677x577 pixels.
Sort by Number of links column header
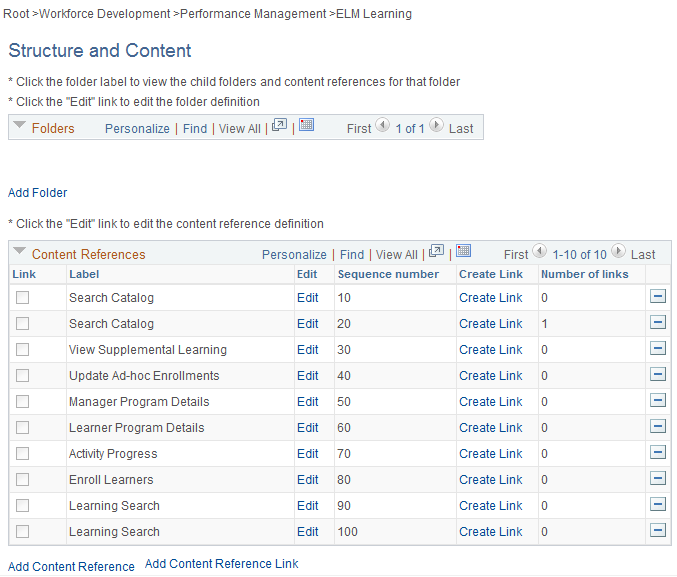585,274
